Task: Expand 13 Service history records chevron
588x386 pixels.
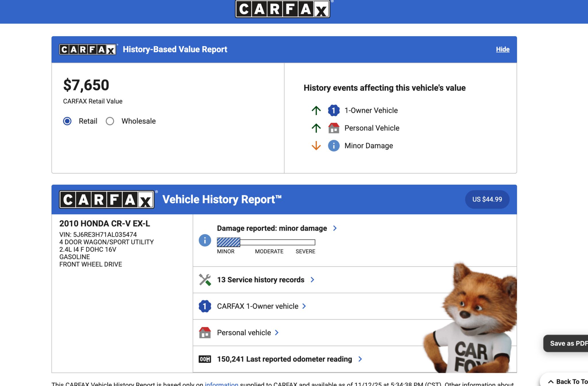Action: [x=312, y=280]
